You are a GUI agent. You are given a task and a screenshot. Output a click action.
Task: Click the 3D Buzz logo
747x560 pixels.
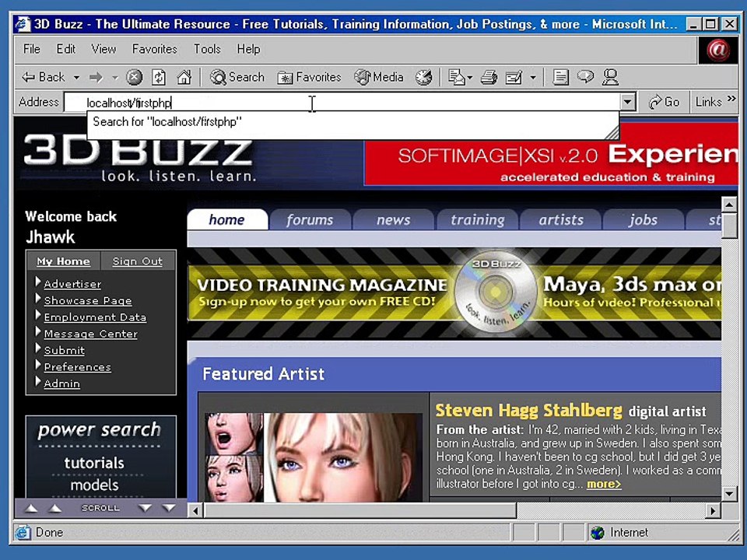[x=139, y=159]
